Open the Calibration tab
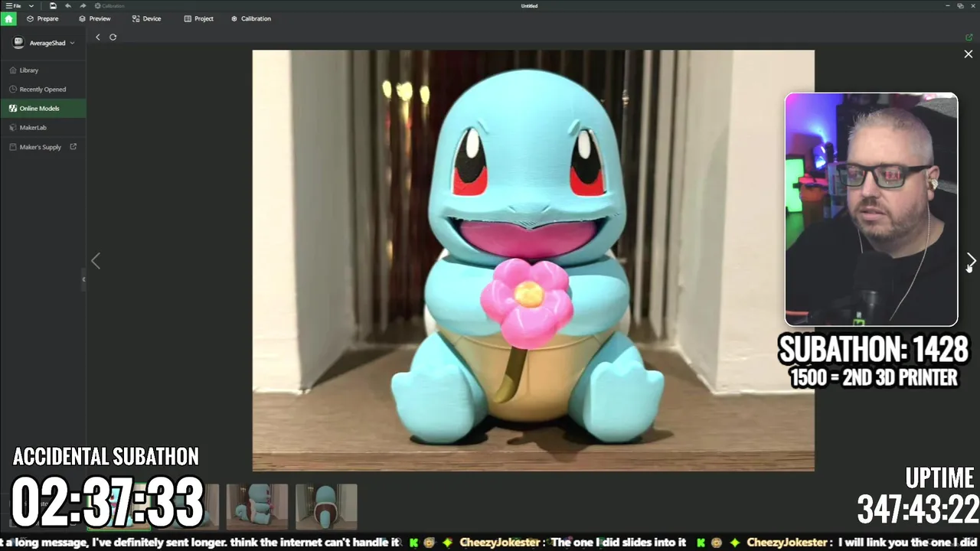The height and width of the screenshot is (551, 980). pyautogui.click(x=251, y=18)
